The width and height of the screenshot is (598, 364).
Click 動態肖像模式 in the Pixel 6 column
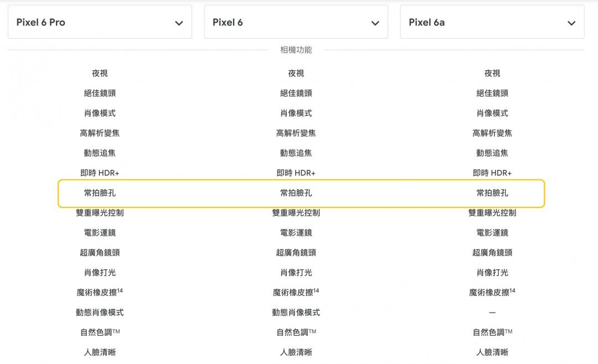[x=296, y=312]
